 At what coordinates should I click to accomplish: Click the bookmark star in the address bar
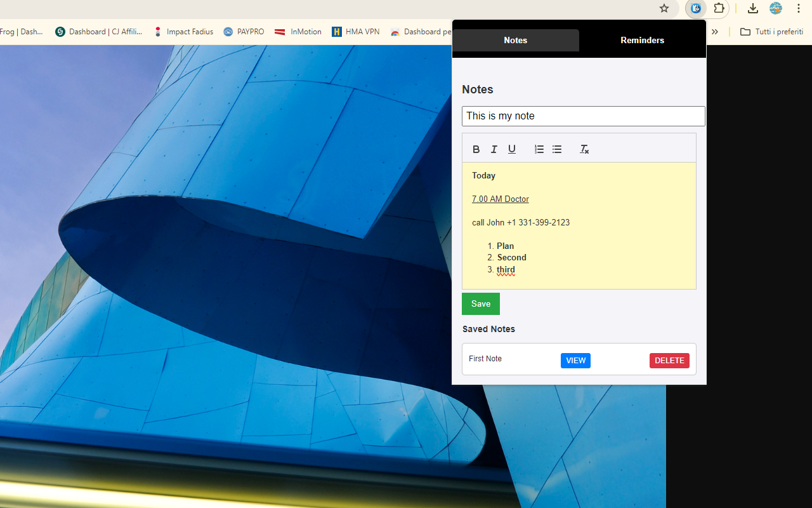pos(664,8)
